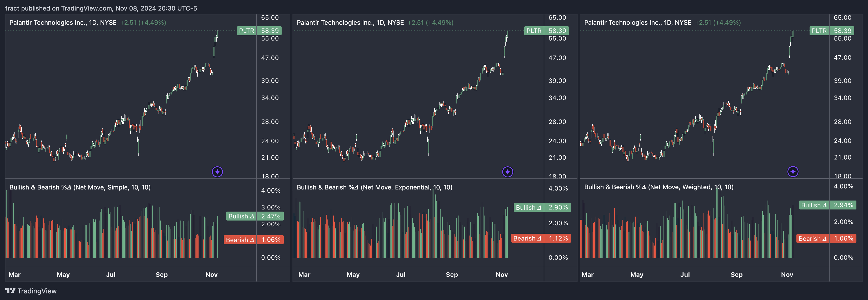Select the left chart Palantir Technologies title
The image size is (868, 300).
[63, 23]
